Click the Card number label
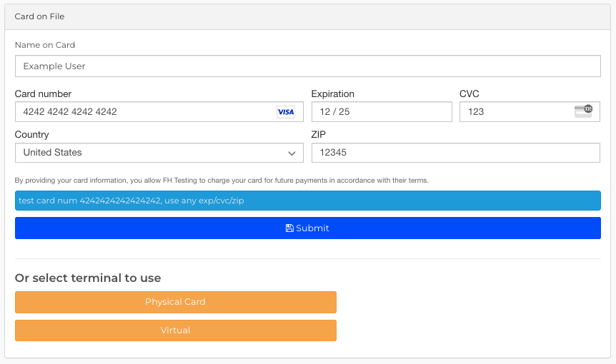The height and width of the screenshot is (364, 616). pos(43,93)
